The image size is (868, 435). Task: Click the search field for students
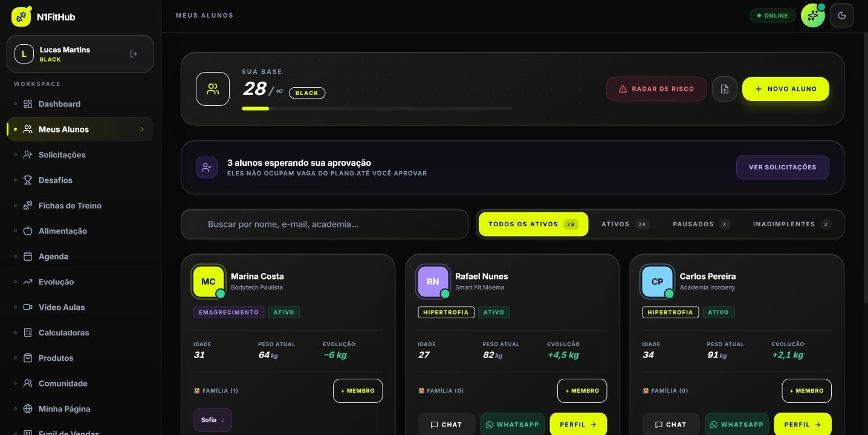tap(325, 224)
